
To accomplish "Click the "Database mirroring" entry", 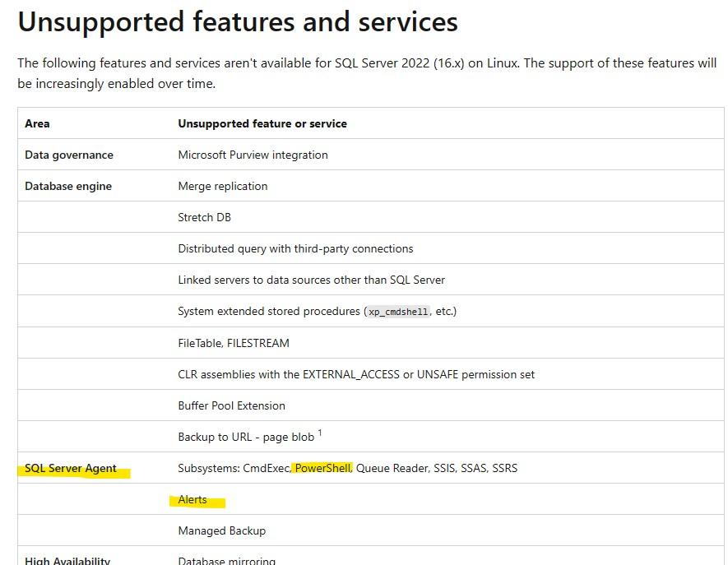I will coord(226,560).
